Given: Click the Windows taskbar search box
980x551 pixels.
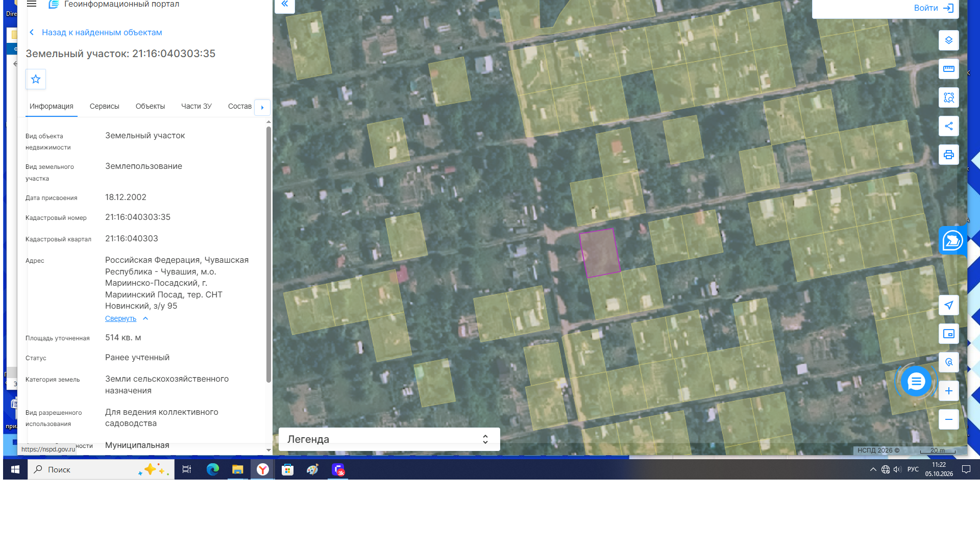Looking at the screenshot, I should click(101, 469).
